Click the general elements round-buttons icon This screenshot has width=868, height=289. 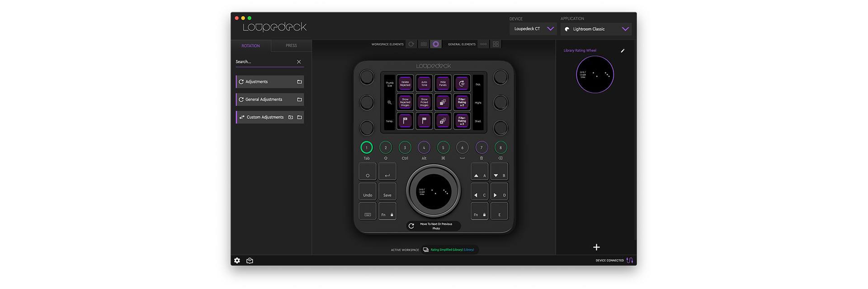[x=483, y=44]
